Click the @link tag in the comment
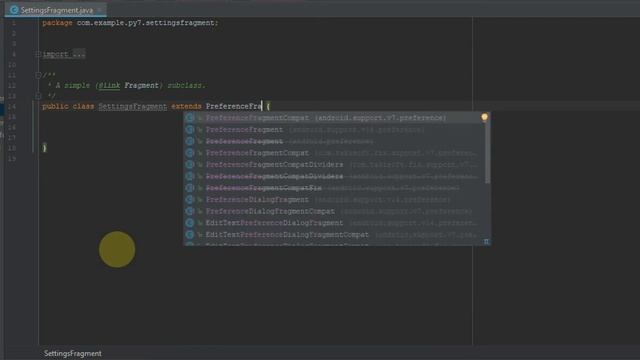 point(109,85)
